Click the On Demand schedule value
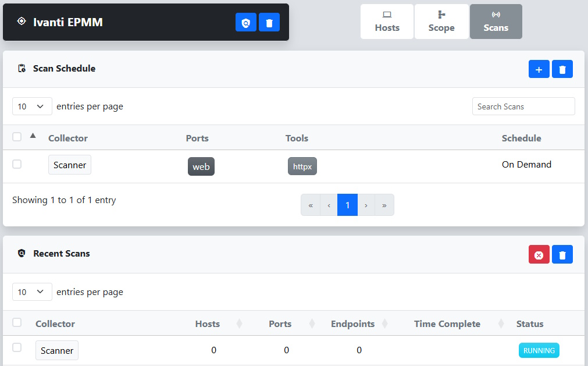Screen dimensions: 588x366 coord(526,165)
